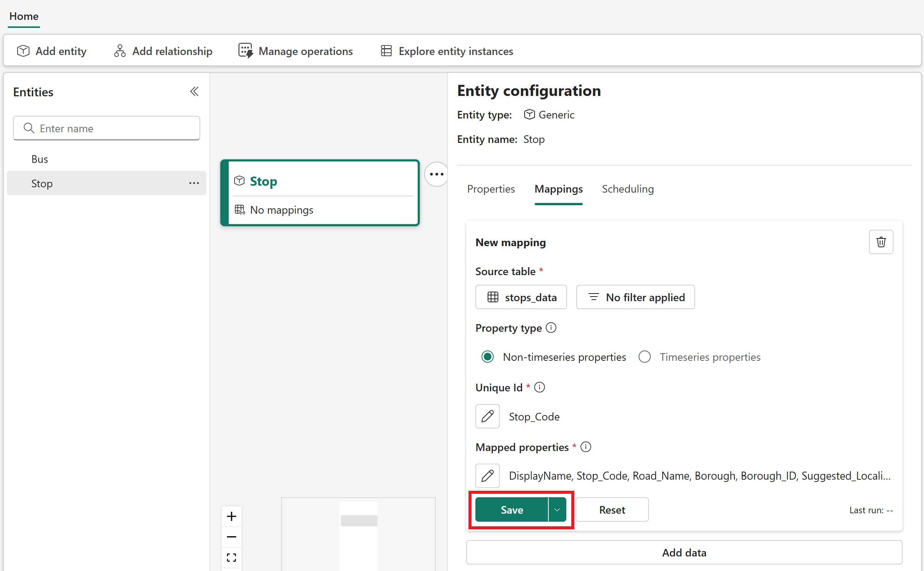Viewport: 924px width, 571px height.
Task: Switch to the Scheduling tab
Action: pos(627,189)
